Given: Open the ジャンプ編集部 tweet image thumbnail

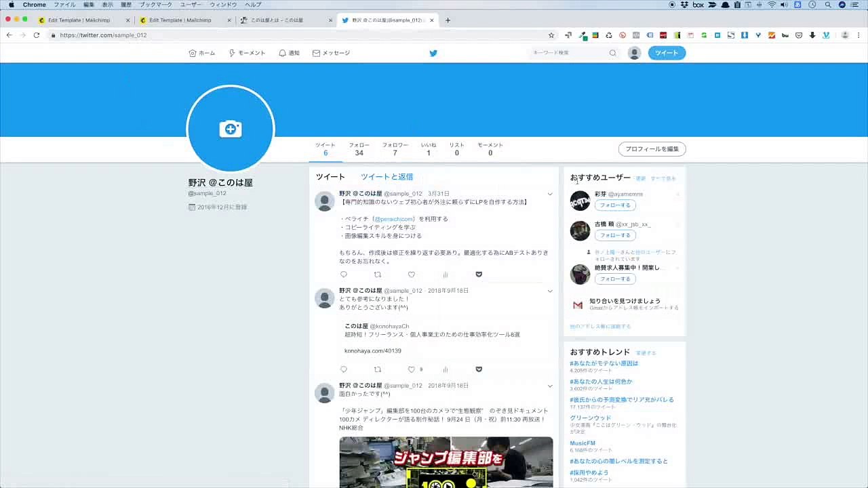Looking at the screenshot, I should pos(446,462).
